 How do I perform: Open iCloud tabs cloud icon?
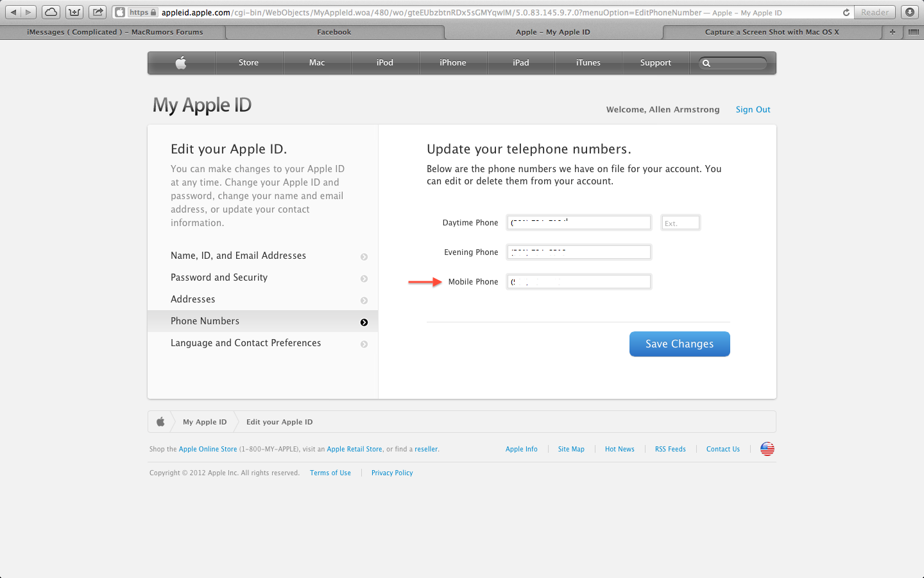51,12
